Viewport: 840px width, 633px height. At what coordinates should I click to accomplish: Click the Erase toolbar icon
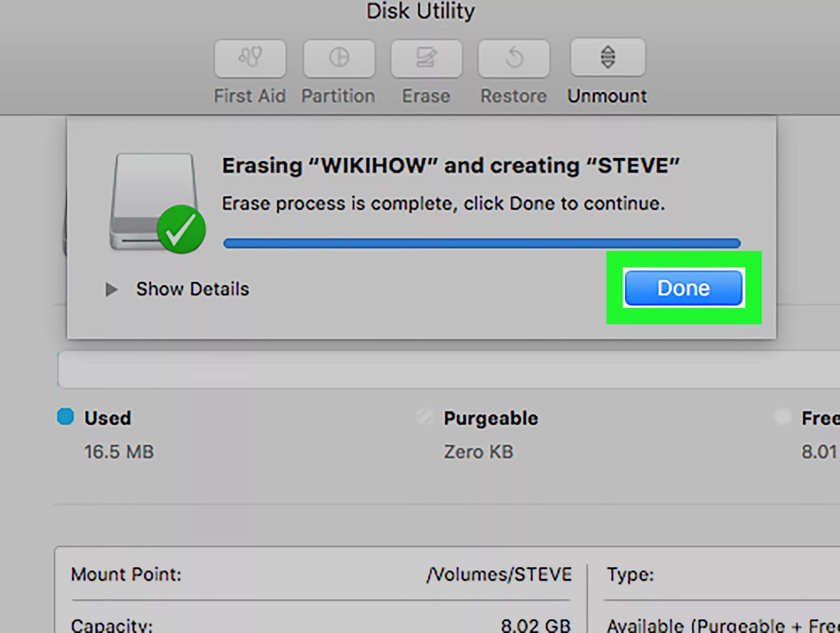click(x=426, y=58)
